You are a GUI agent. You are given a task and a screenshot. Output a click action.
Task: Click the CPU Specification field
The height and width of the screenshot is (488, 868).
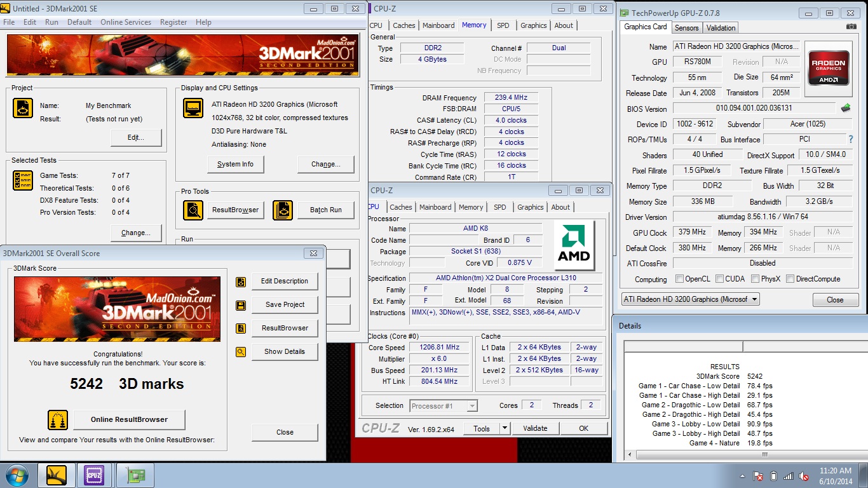click(506, 278)
